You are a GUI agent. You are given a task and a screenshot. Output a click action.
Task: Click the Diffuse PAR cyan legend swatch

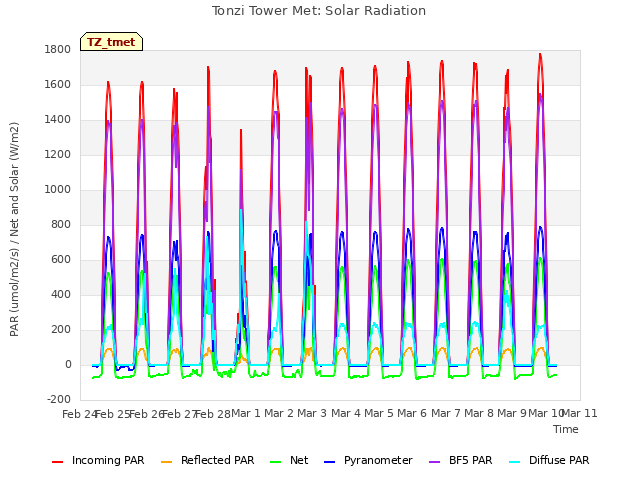pos(515,462)
